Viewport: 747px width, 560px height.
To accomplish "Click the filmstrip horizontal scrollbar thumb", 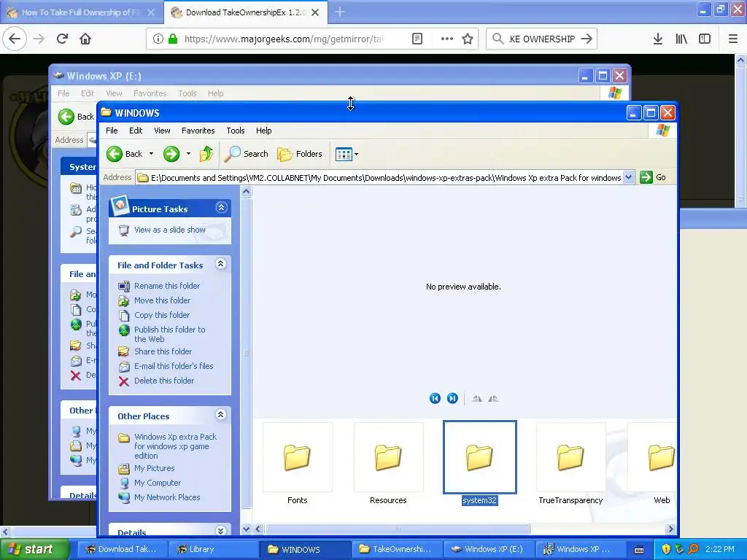I will (x=398, y=529).
